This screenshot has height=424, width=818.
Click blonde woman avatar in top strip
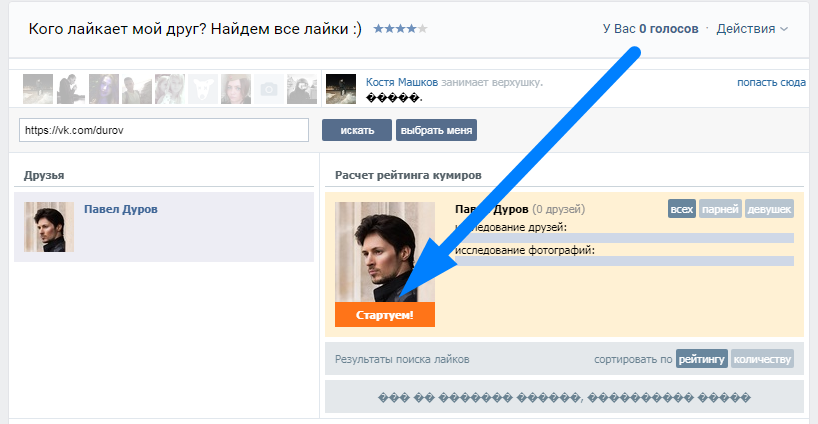click(x=170, y=89)
